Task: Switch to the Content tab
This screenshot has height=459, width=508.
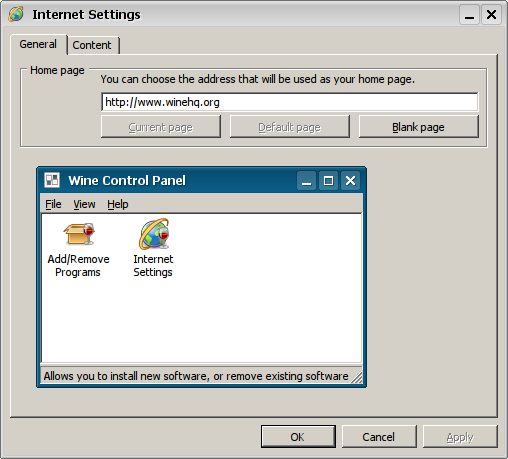Action: pos(93,45)
